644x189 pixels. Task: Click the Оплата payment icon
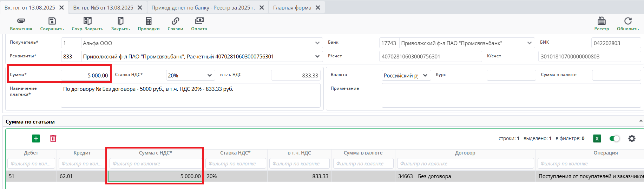(x=199, y=21)
